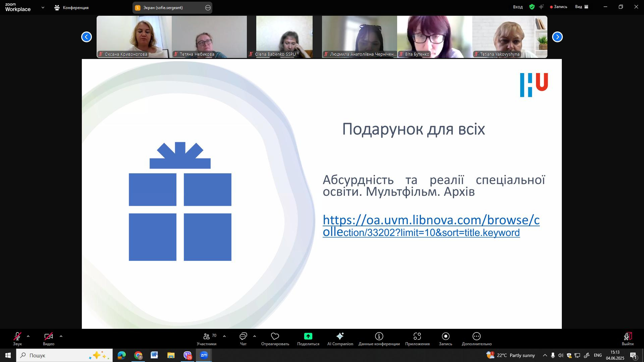Click the HU logo on the slide
The width and height of the screenshot is (644, 362).
tap(534, 85)
